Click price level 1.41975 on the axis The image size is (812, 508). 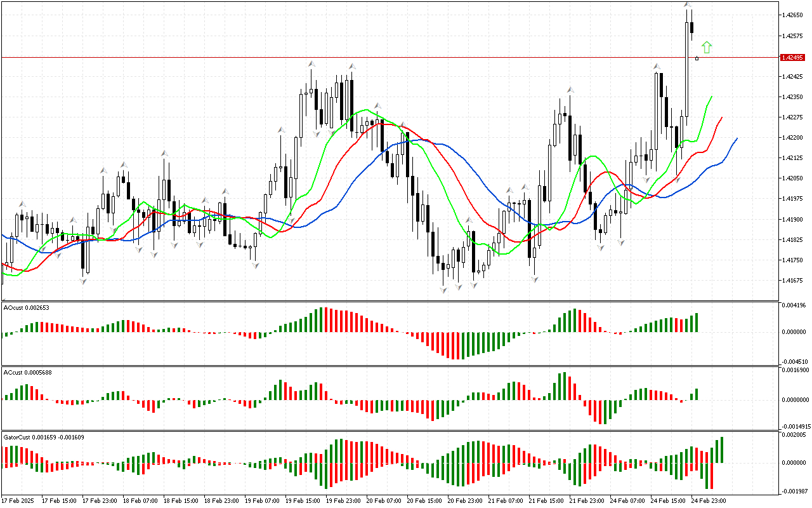793,199
